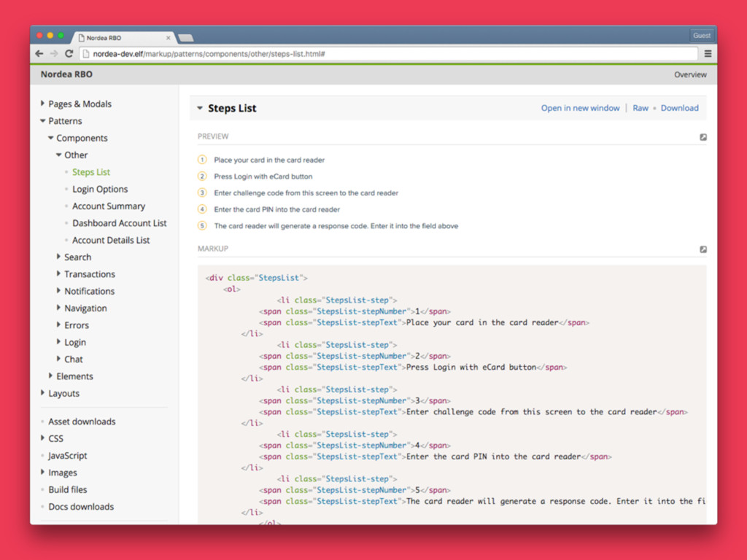Click the Download link
The height and width of the screenshot is (560, 747).
tap(679, 108)
